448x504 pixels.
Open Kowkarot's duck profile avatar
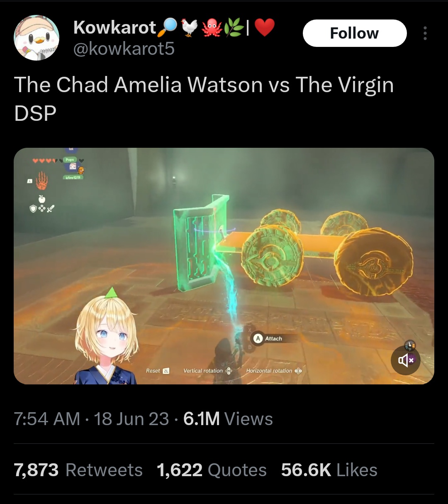click(x=37, y=38)
